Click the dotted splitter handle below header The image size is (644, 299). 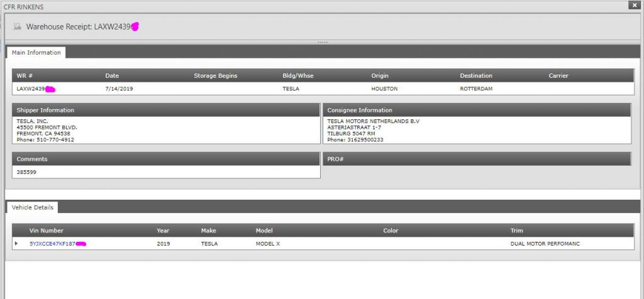pos(322,42)
